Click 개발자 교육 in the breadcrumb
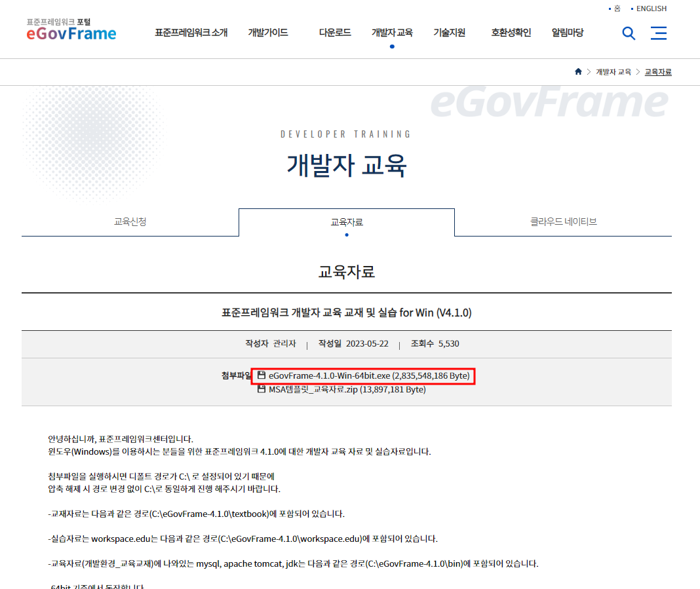The image size is (700, 589). coord(613,72)
